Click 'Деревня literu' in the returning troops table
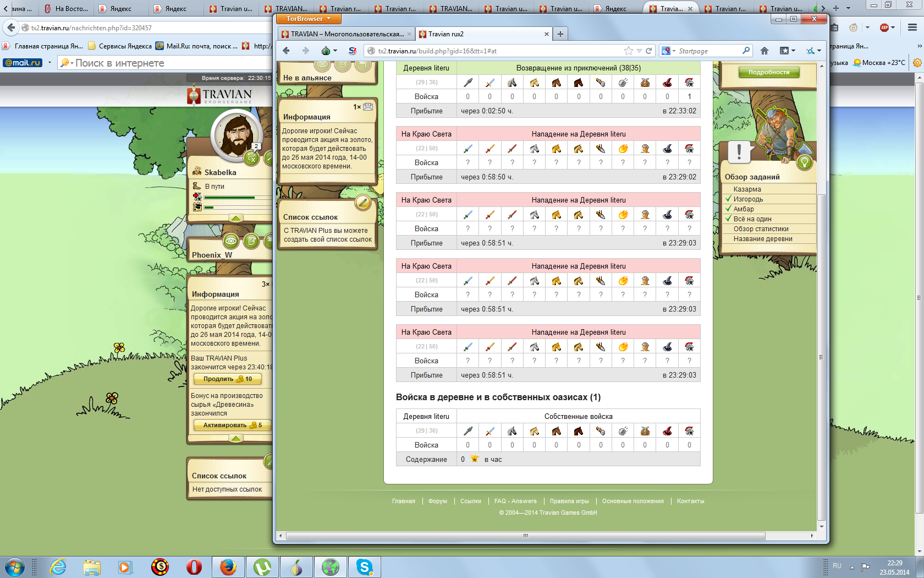This screenshot has width=924, height=578. pos(426,68)
